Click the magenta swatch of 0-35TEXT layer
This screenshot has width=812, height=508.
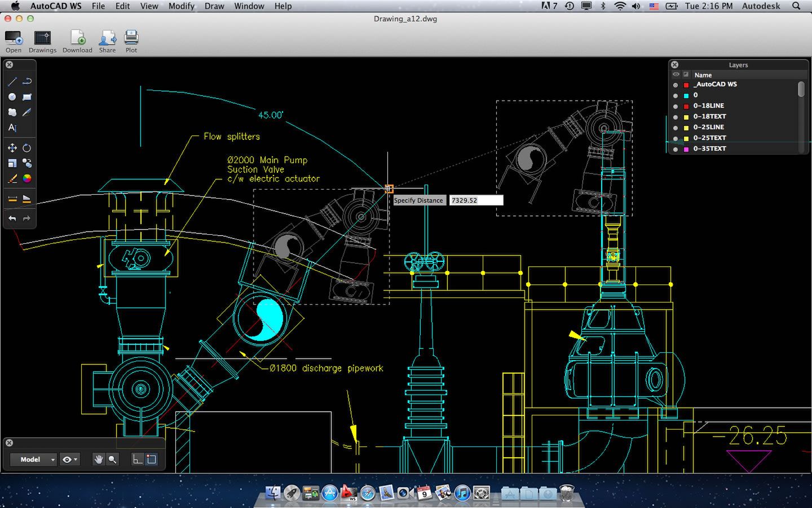point(686,149)
